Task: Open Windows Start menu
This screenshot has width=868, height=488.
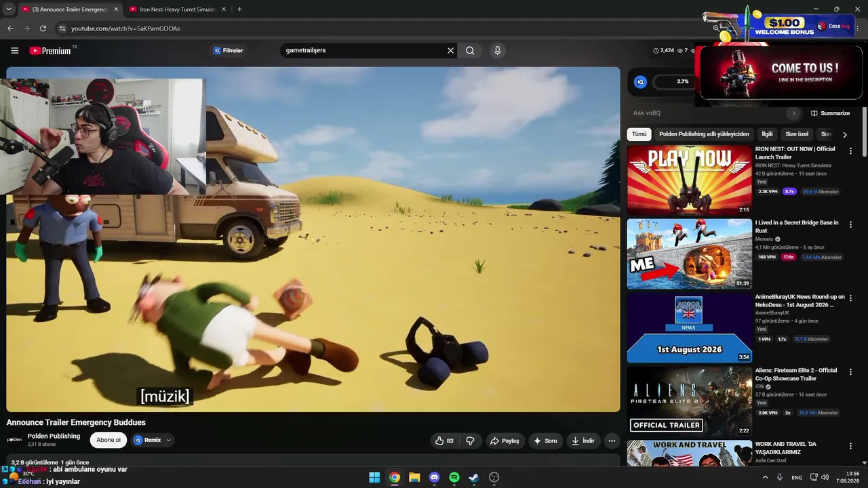Action: click(374, 477)
